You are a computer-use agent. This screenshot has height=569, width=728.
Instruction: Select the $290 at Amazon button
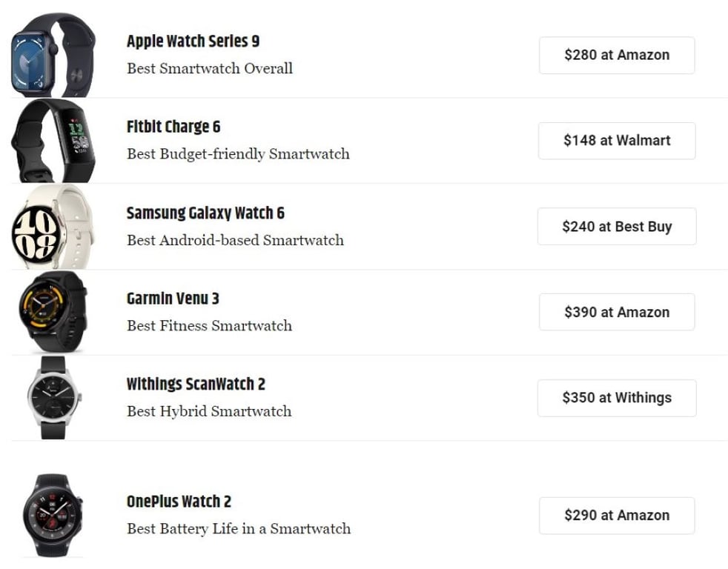617,515
